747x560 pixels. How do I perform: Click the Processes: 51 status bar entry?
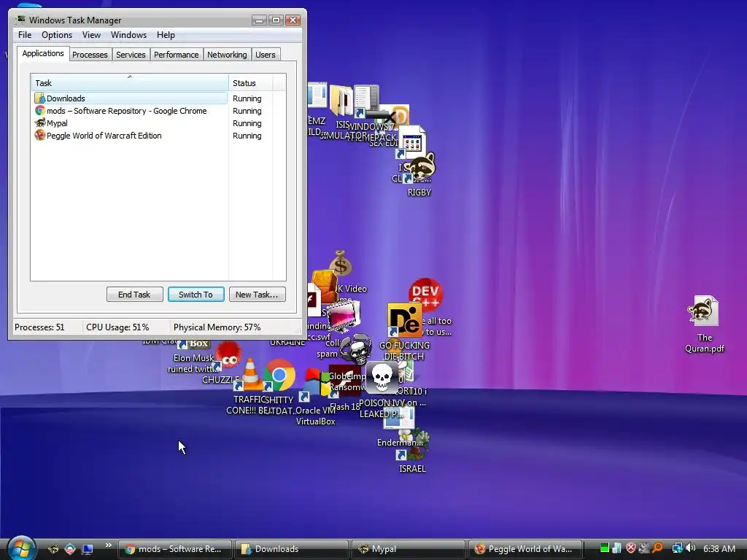pos(39,327)
